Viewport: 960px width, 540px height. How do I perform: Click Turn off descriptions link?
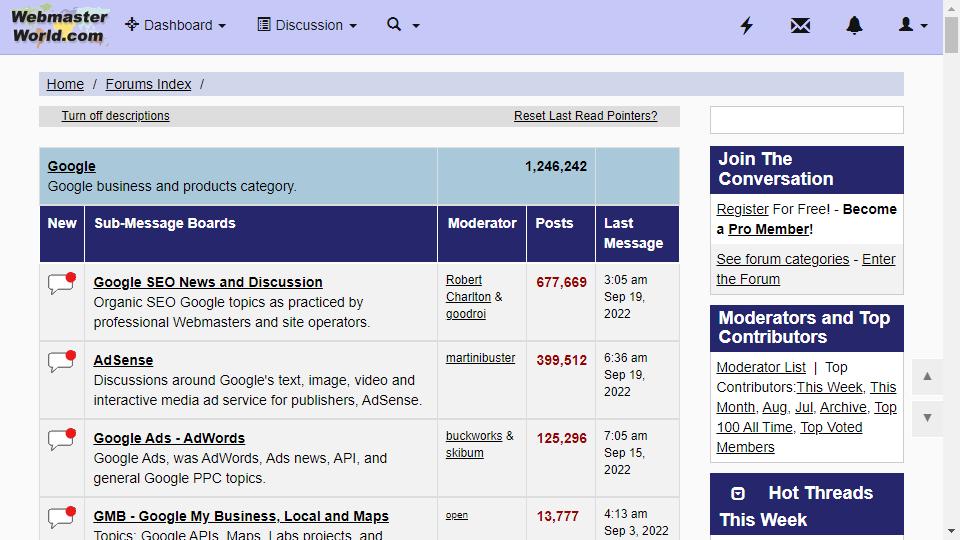(115, 116)
